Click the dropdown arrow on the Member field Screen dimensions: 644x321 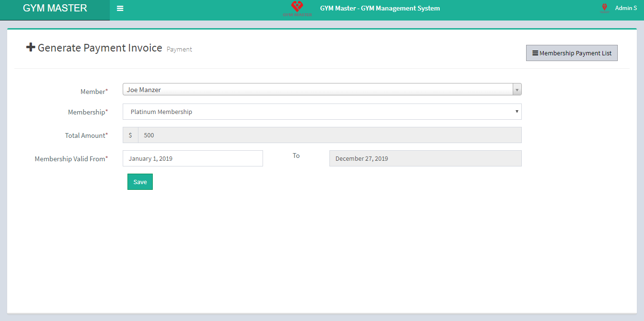(x=517, y=89)
